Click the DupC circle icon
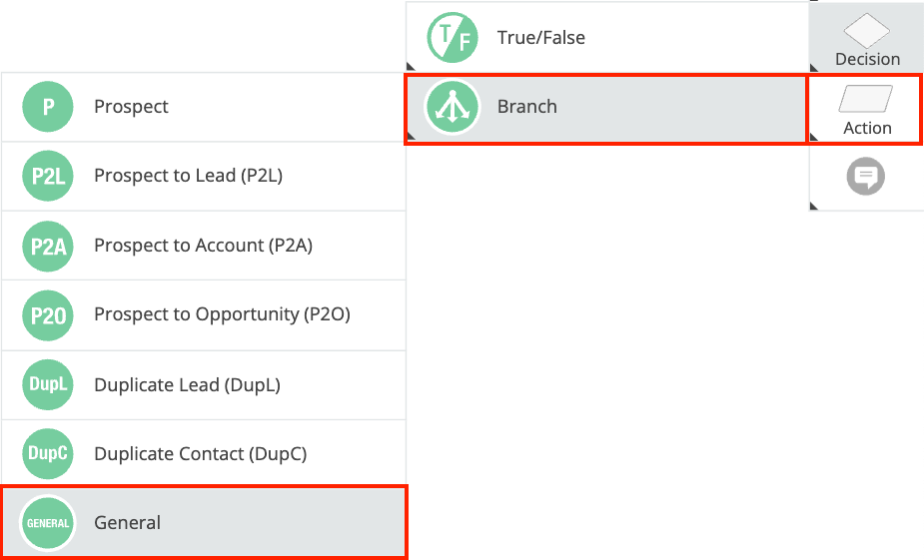Viewport: 924px width, 560px height. 48,454
